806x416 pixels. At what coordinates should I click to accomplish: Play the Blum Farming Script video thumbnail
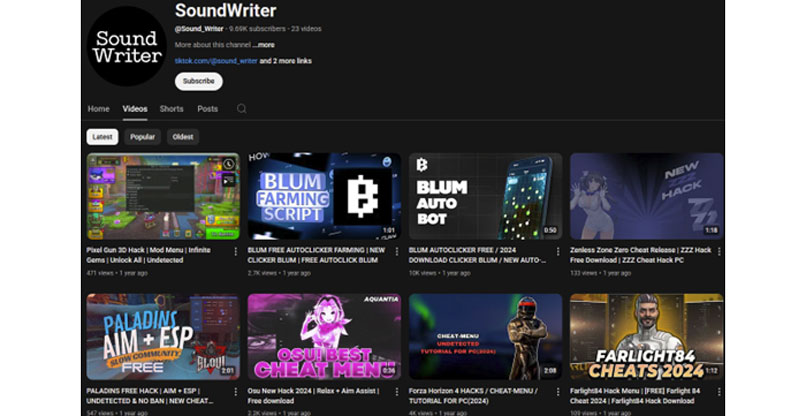click(324, 196)
